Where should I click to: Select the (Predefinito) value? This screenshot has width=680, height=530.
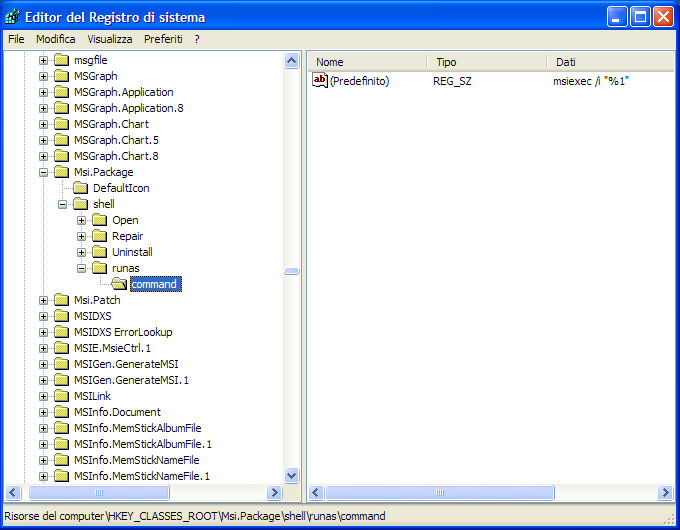tap(360, 81)
